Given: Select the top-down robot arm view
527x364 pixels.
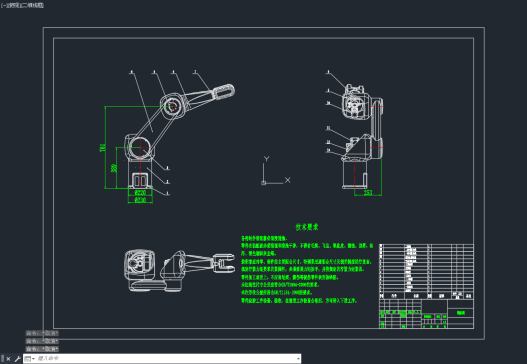Looking at the screenshot, I should tap(179, 271).
